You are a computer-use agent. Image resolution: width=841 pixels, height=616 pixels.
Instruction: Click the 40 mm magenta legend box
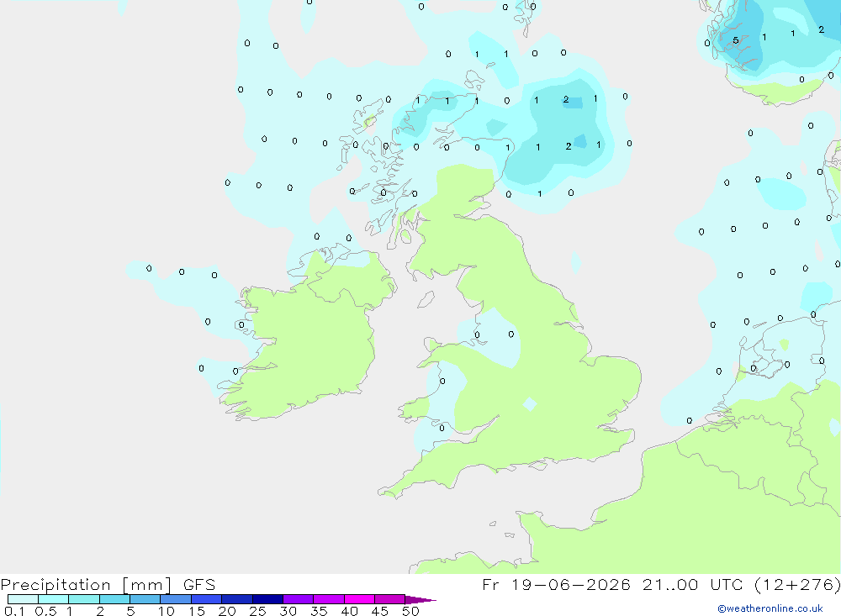click(359, 599)
